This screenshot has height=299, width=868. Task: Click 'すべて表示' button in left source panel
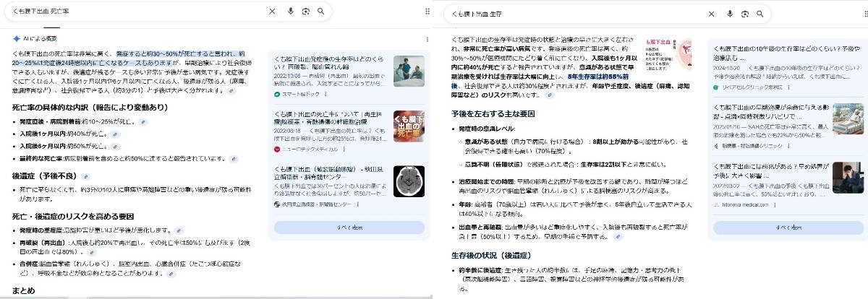click(x=346, y=227)
